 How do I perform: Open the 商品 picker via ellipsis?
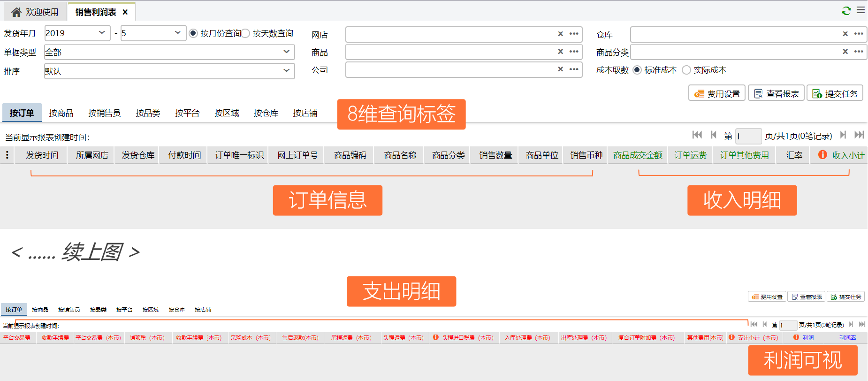coord(574,52)
